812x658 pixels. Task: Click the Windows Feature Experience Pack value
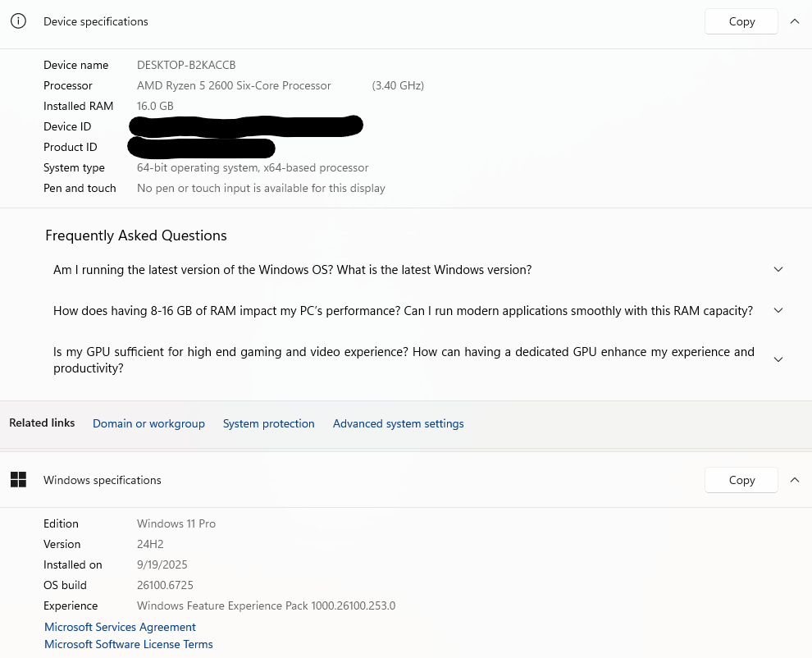(267, 605)
